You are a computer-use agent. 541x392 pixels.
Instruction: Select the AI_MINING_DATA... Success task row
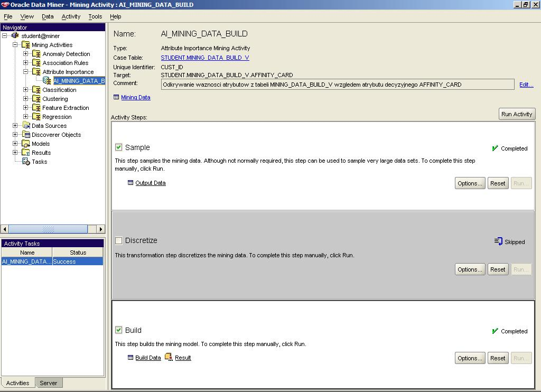pos(52,261)
